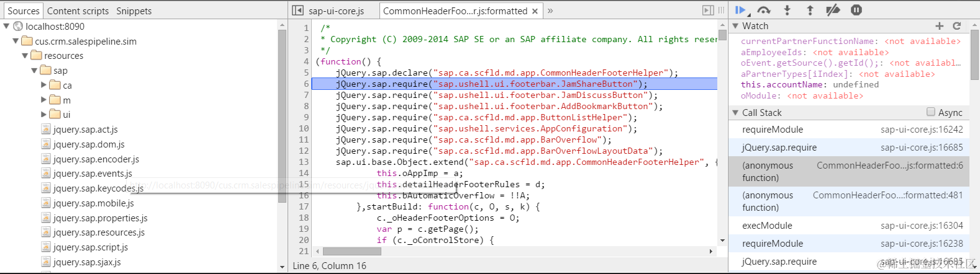The width and height of the screenshot is (980, 274).
Task: Open jquery.sap.mobile.js in the tree
Action: 94,203
